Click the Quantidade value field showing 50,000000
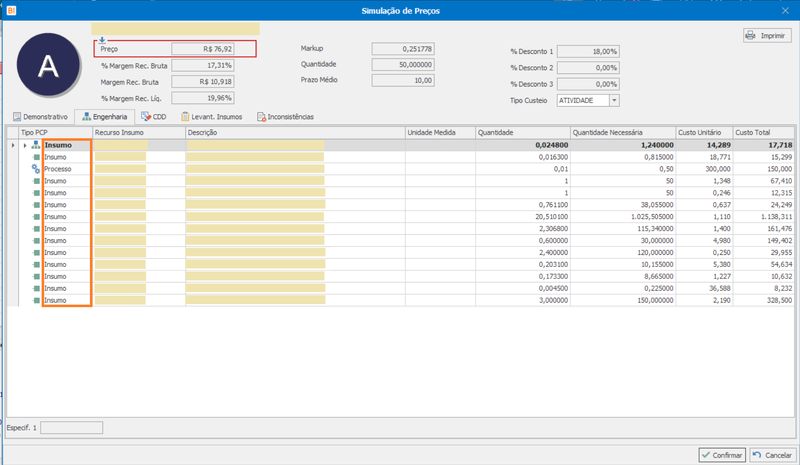 (403, 64)
